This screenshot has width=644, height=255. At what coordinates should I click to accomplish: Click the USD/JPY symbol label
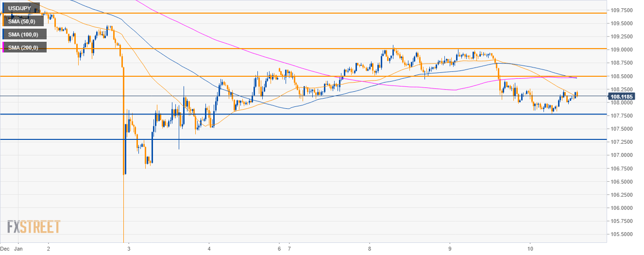point(20,8)
